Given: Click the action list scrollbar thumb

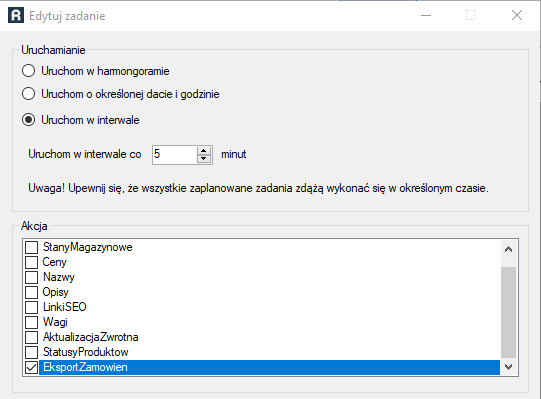Looking at the screenshot, I should [x=508, y=312].
